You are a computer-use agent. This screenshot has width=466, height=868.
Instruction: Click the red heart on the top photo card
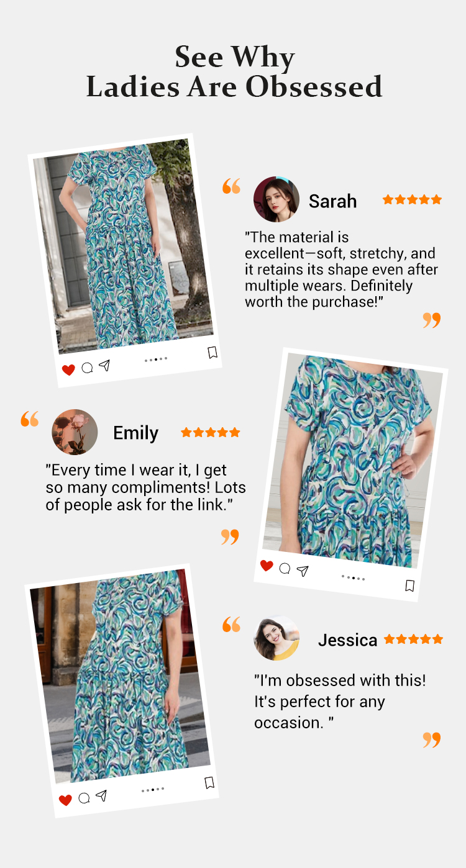click(x=68, y=370)
